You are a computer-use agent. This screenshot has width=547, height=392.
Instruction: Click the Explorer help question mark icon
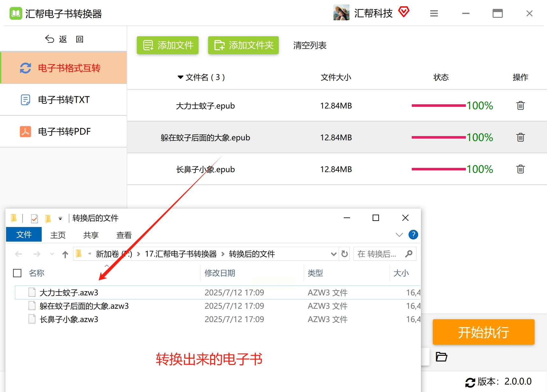point(413,235)
